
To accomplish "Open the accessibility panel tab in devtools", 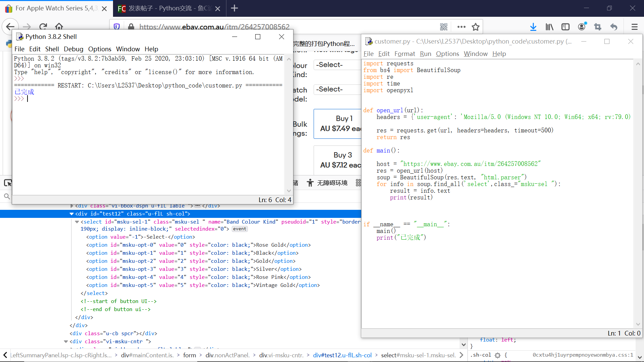I will tap(327, 183).
